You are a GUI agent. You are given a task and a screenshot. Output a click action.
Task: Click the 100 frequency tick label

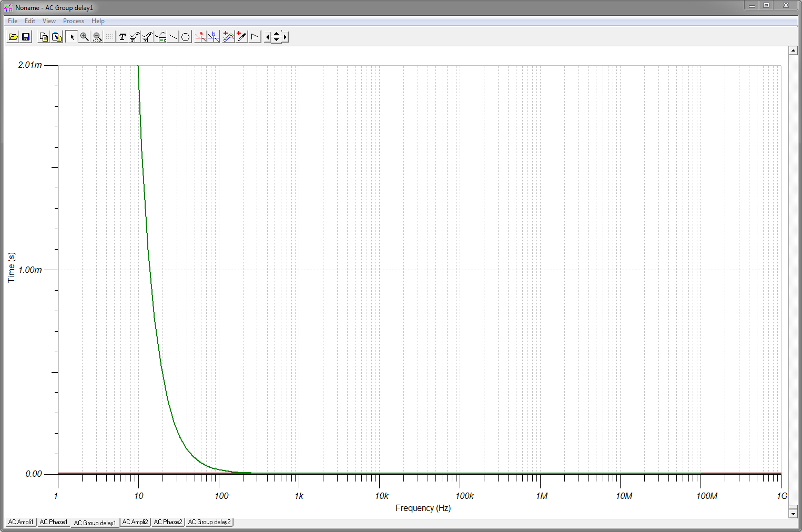(221, 496)
